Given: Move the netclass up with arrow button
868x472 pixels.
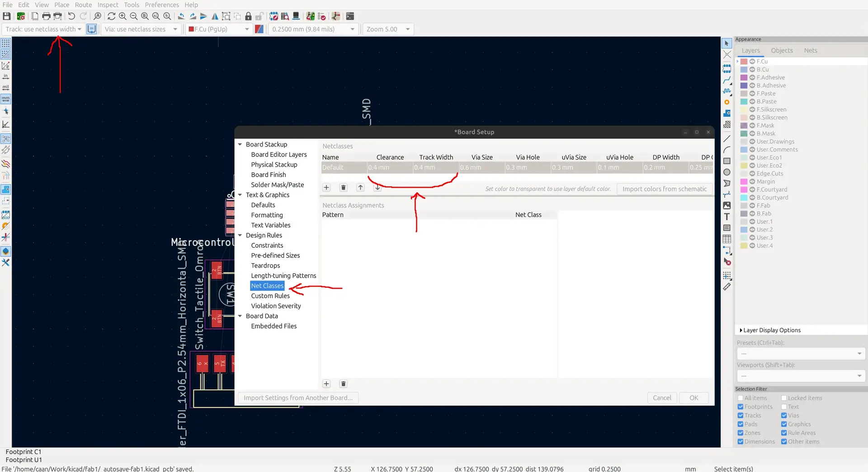Looking at the screenshot, I should (360, 188).
